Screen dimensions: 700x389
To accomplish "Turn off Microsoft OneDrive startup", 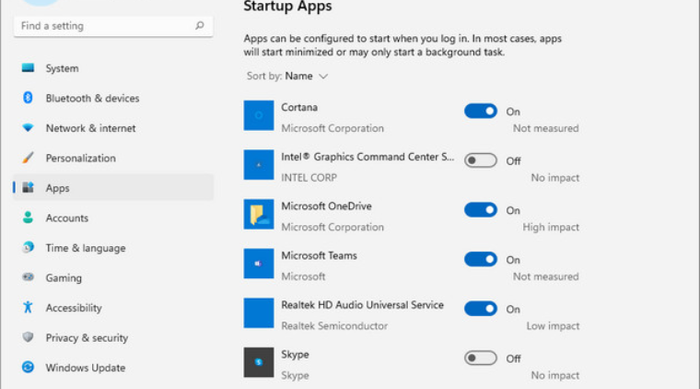I will click(x=480, y=210).
